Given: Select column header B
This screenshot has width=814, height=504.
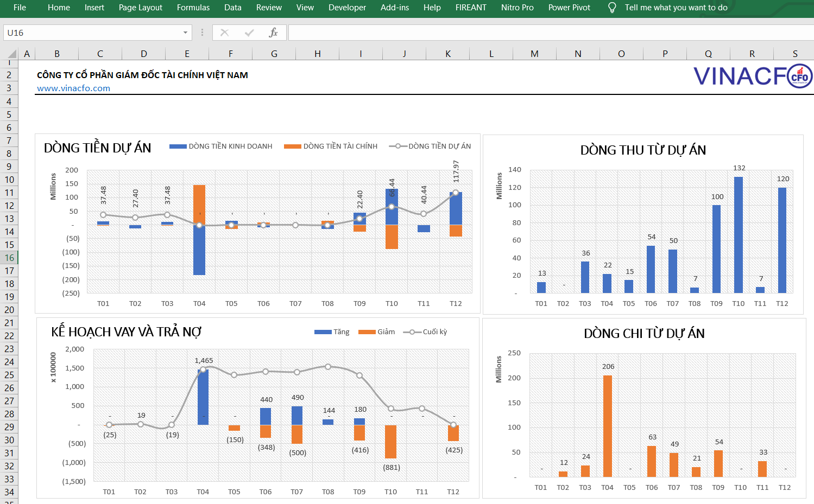Looking at the screenshot, I should click(56, 53).
